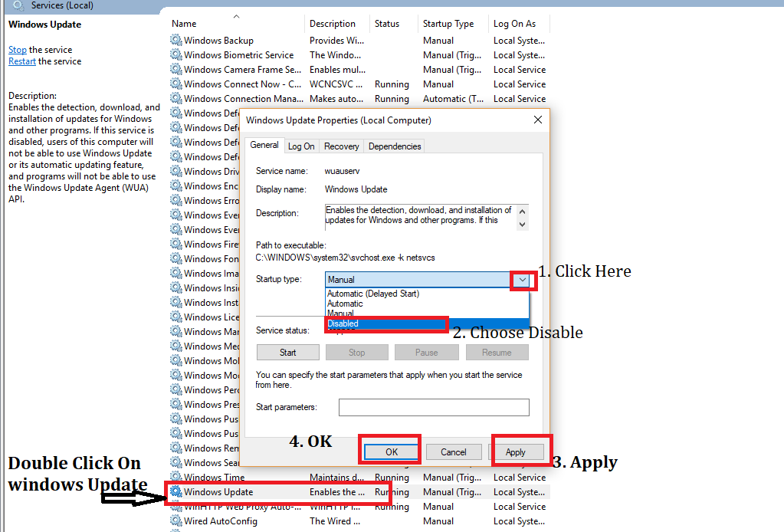Open the Startup type dropdown
This screenshot has width=784, height=532.
point(523,279)
